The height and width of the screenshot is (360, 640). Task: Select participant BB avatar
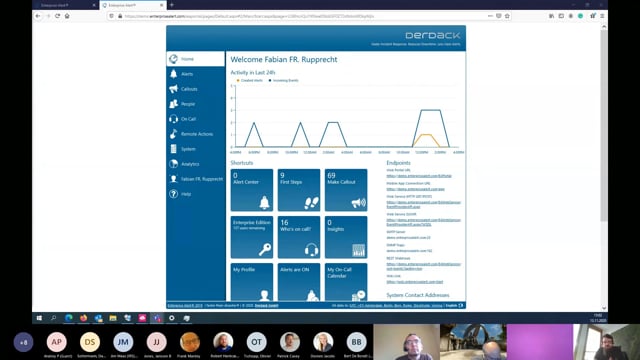pyautogui.click(x=356, y=342)
